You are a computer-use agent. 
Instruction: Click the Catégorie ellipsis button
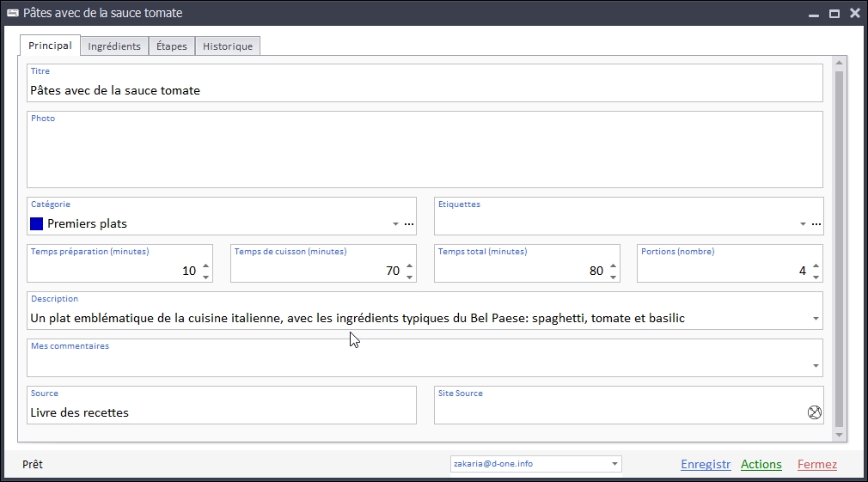[x=409, y=224]
